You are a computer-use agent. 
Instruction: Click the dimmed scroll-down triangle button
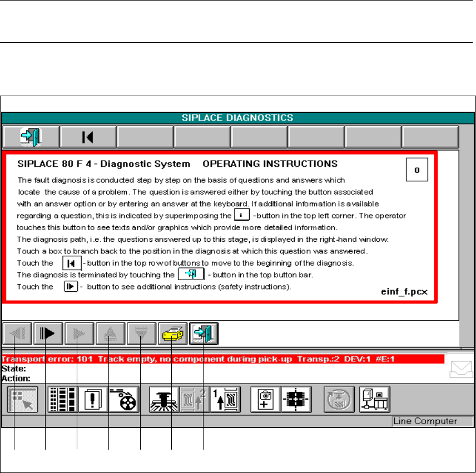coord(141,333)
